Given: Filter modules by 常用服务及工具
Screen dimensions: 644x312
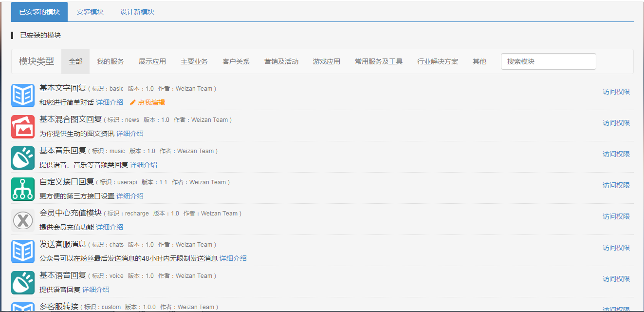Looking at the screenshot, I should coord(379,61).
